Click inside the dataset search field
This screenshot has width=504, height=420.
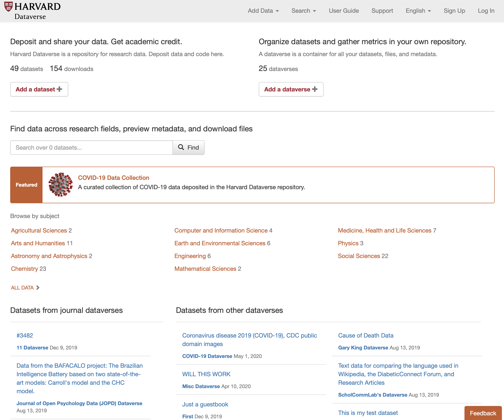click(x=91, y=148)
